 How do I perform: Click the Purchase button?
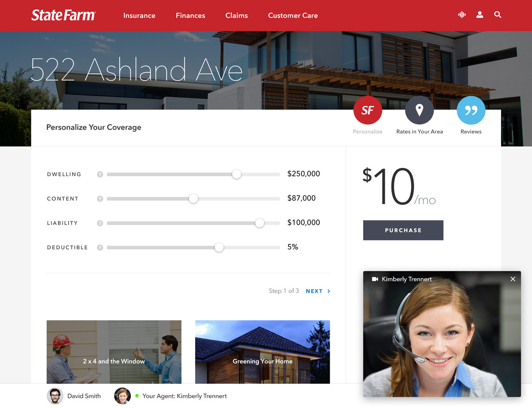403,230
